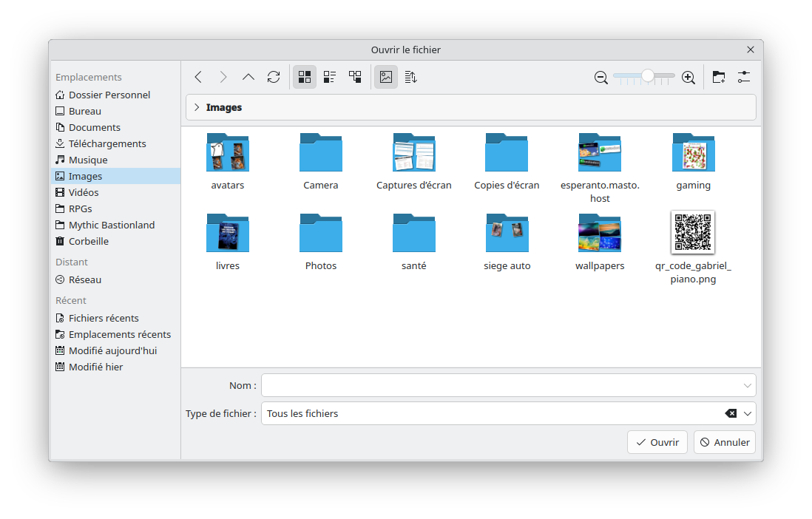Zoom in the icon size
This screenshot has width=812, height=519.
point(688,77)
